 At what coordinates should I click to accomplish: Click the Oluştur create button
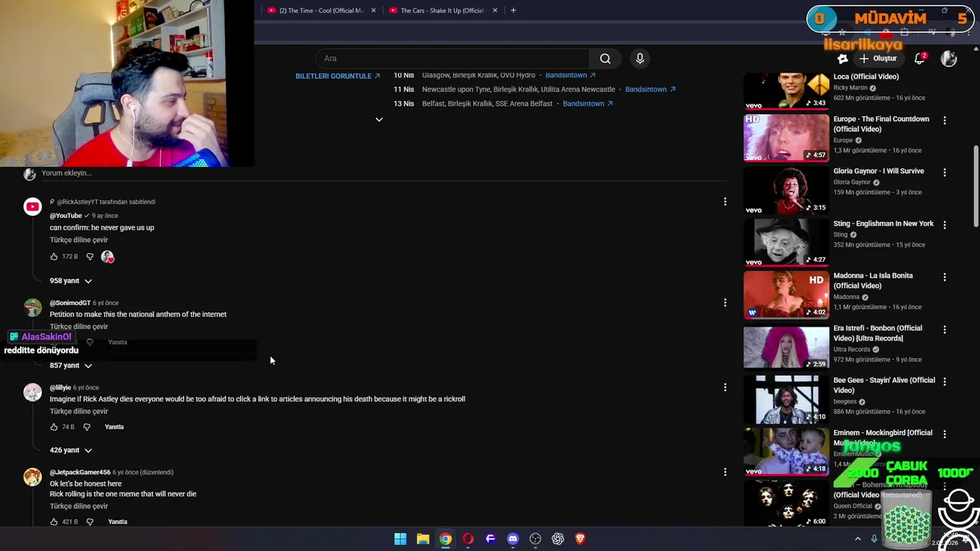[x=877, y=58]
